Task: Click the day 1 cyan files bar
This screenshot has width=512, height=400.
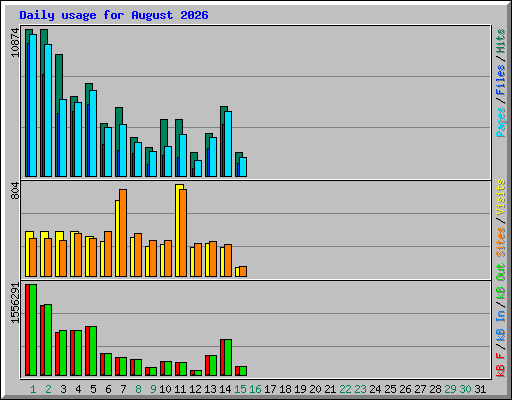Action: (33, 105)
